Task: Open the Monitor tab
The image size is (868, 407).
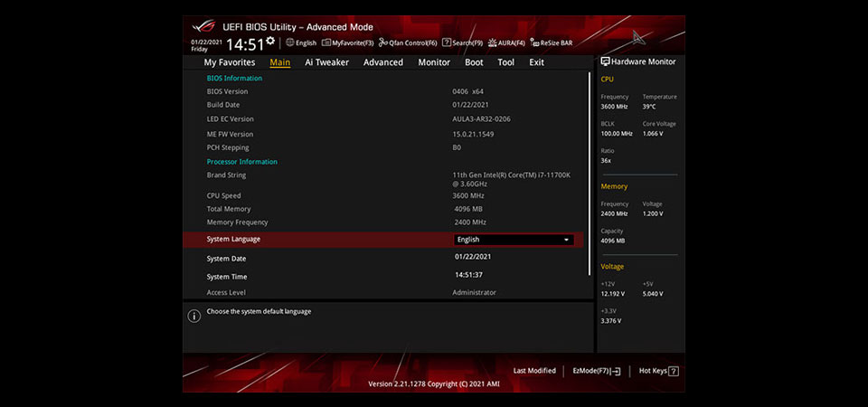Action: coord(434,62)
